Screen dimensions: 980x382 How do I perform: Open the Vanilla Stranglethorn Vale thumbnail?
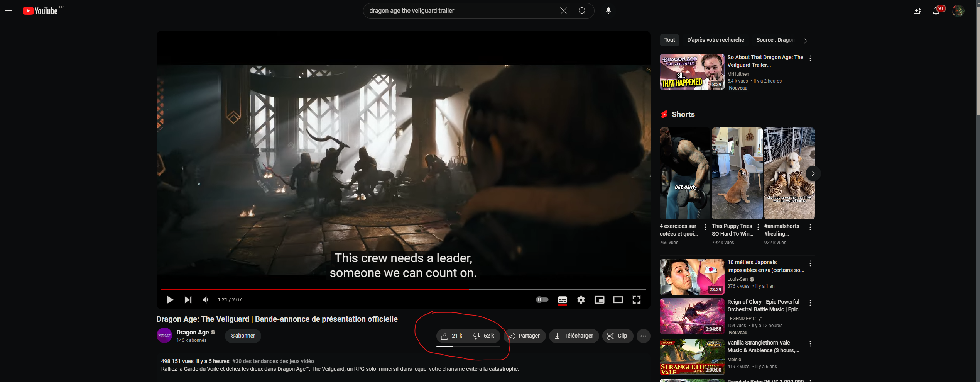pyautogui.click(x=692, y=357)
